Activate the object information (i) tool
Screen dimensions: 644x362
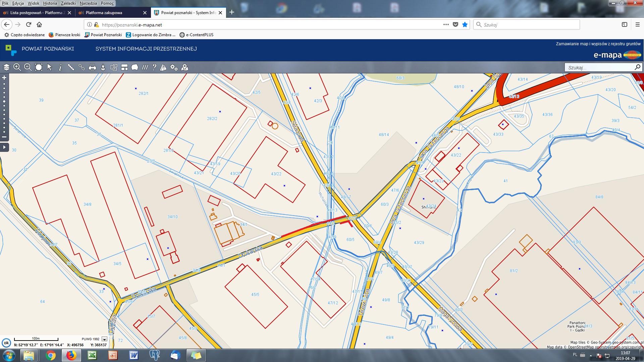60,67
